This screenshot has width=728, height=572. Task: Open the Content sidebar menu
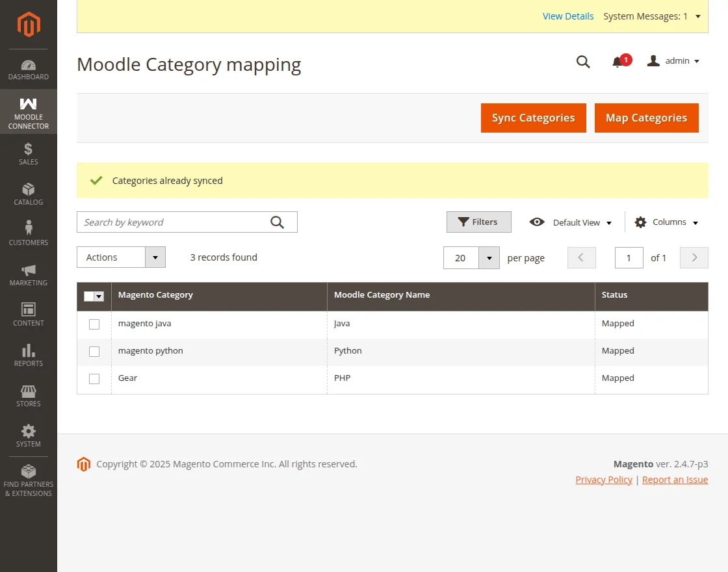pos(29,315)
